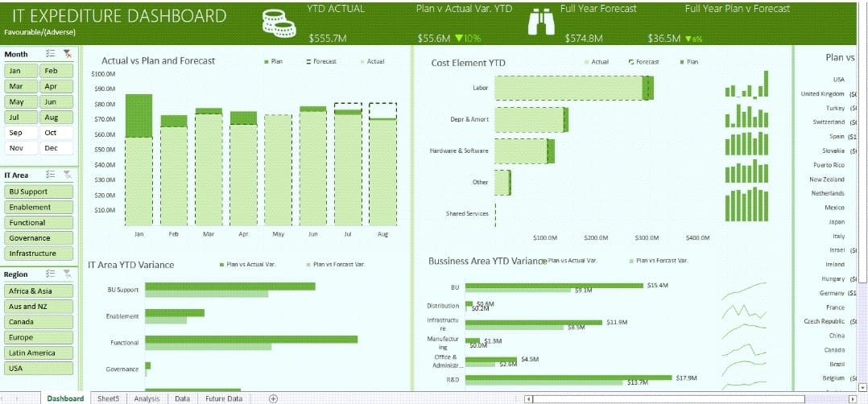This screenshot has width=868, height=404.
Task: Select Sep in the Month slicer
Action: click(22, 133)
